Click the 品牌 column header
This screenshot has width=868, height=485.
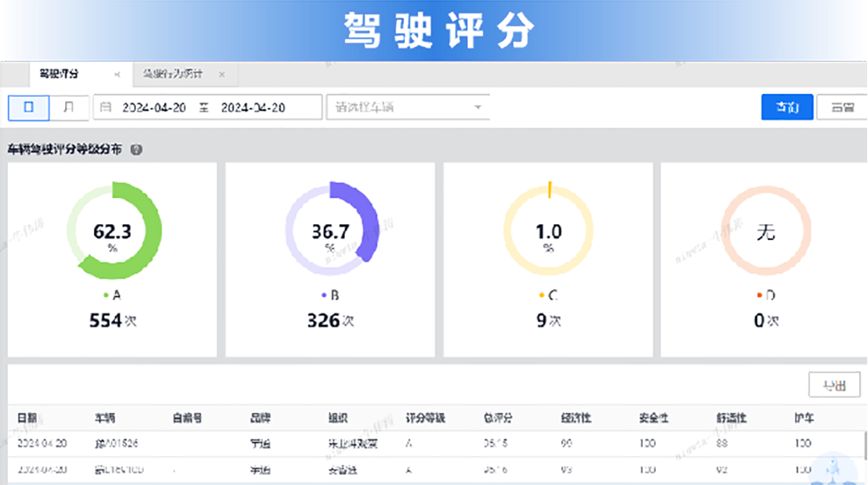pos(260,418)
